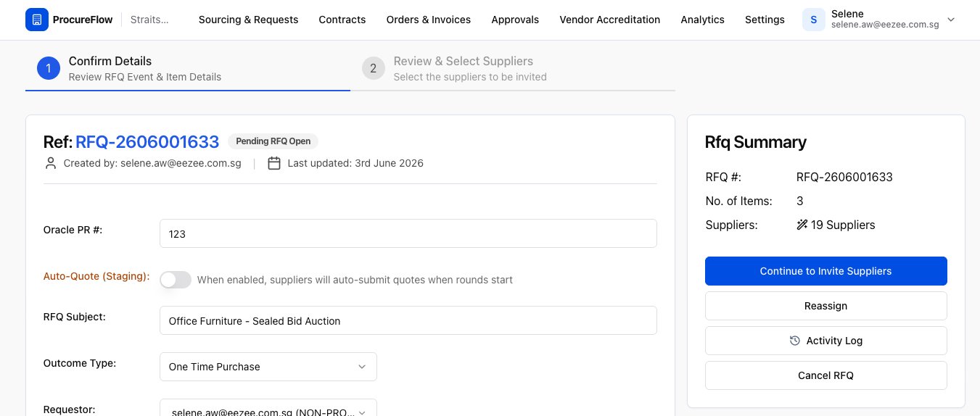The width and height of the screenshot is (980, 416).
Task: Click the calendar icon beside Last updated
Action: coord(274,163)
